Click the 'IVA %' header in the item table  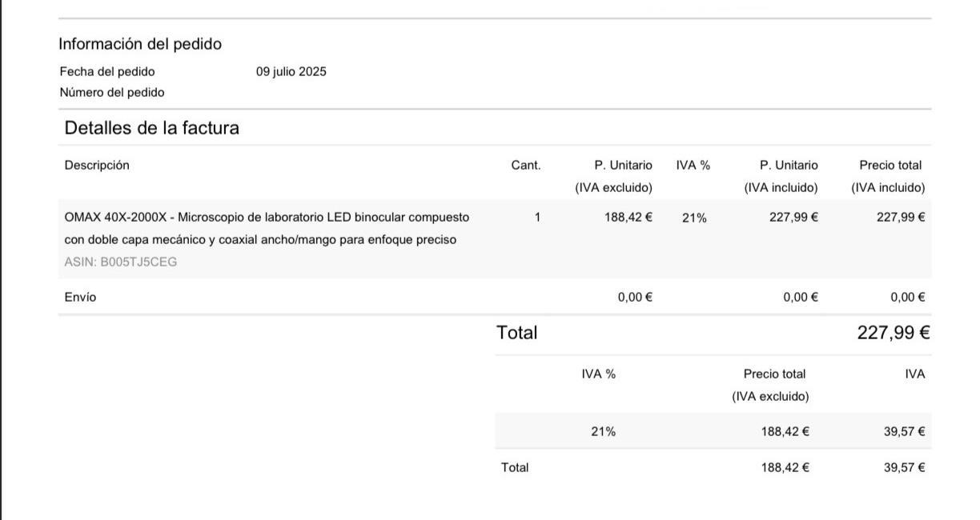693,166
